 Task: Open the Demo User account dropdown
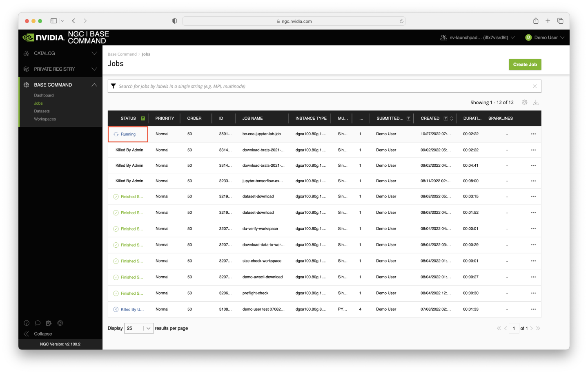coord(545,38)
